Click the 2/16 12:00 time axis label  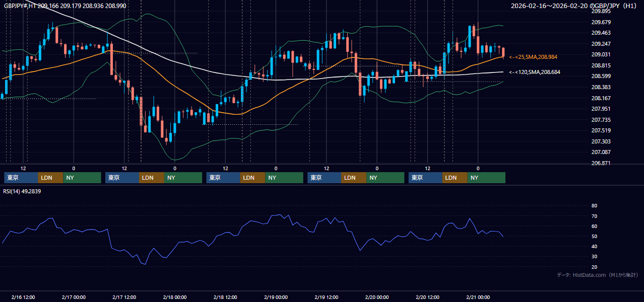[23, 297]
